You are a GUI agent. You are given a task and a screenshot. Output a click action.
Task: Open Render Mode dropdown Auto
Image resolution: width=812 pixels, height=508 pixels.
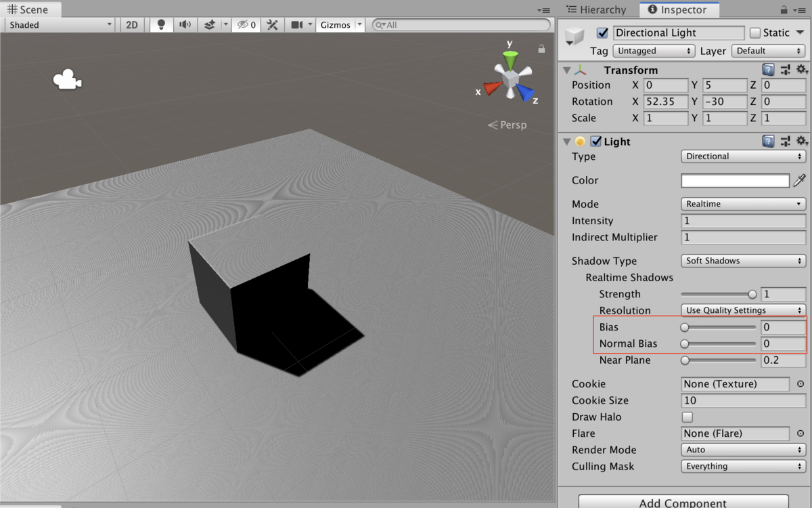pos(743,450)
